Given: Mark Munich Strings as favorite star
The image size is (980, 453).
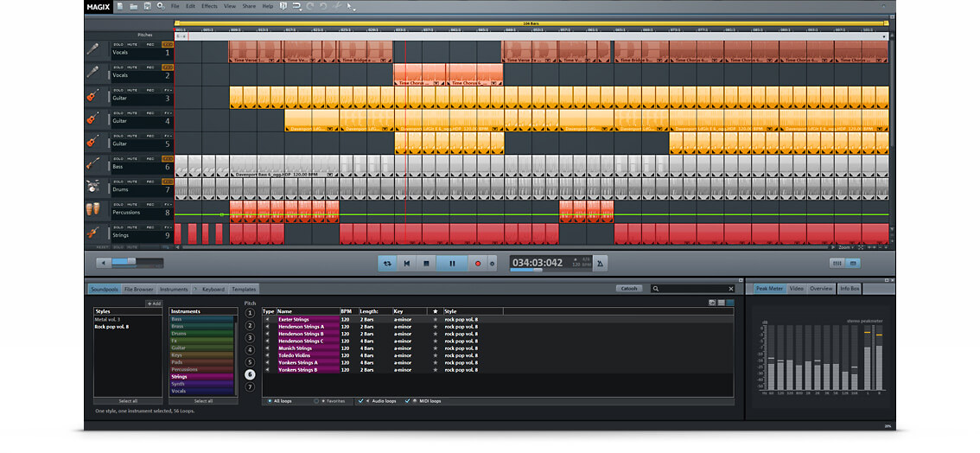Looking at the screenshot, I should pos(435,348).
